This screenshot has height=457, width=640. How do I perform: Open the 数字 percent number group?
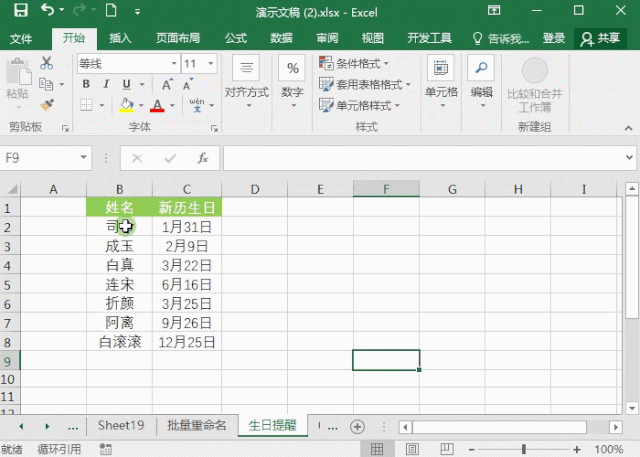[292, 82]
